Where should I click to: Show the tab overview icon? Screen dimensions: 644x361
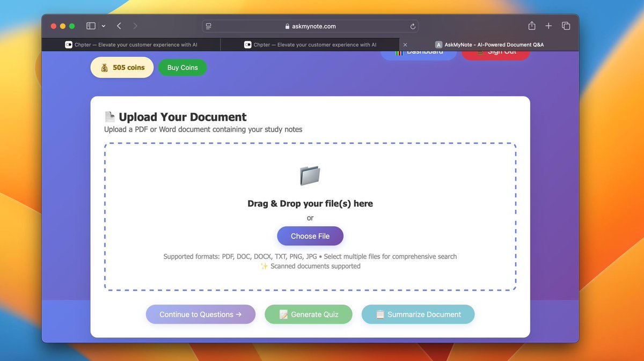566,26
